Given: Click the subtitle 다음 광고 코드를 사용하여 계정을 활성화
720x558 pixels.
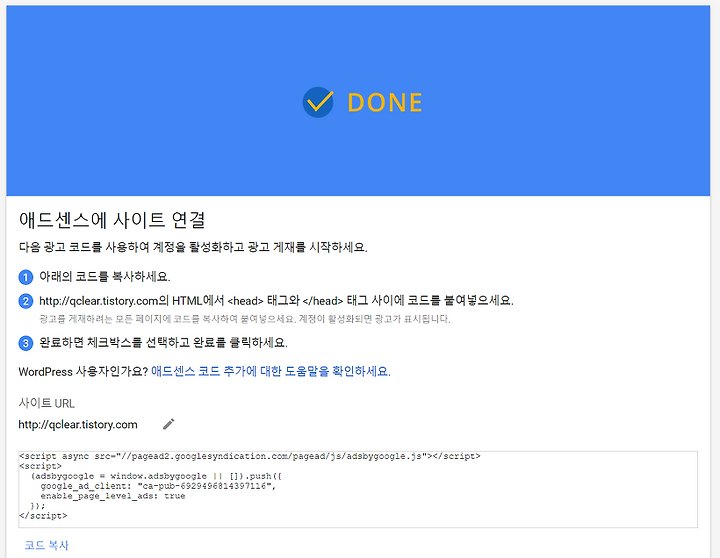Looking at the screenshot, I should pos(193,247).
